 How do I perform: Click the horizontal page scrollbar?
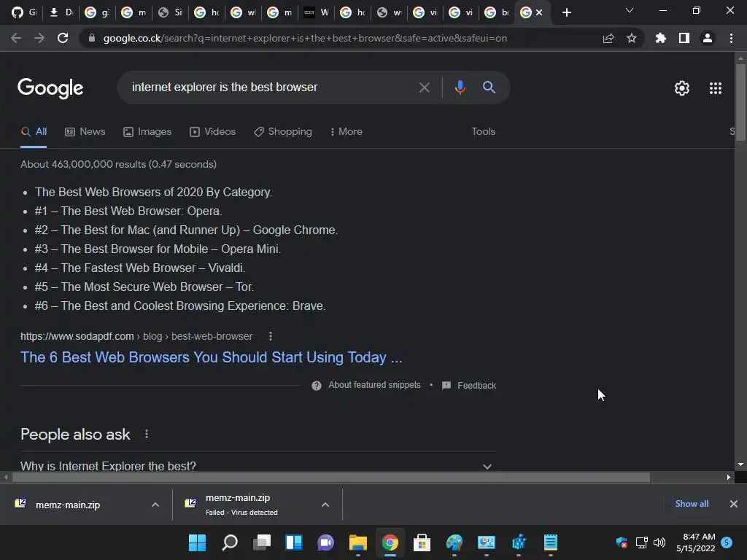[331, 477]
